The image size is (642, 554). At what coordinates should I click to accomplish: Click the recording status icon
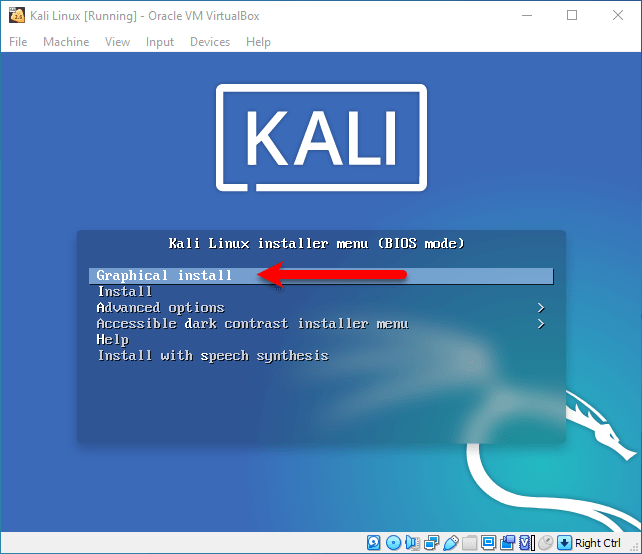click(508, 543)
